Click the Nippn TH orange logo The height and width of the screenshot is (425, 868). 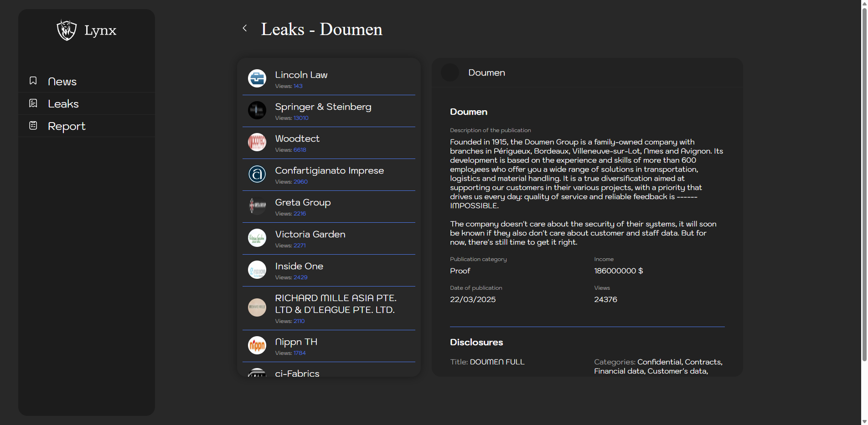[x=257, y=345]
